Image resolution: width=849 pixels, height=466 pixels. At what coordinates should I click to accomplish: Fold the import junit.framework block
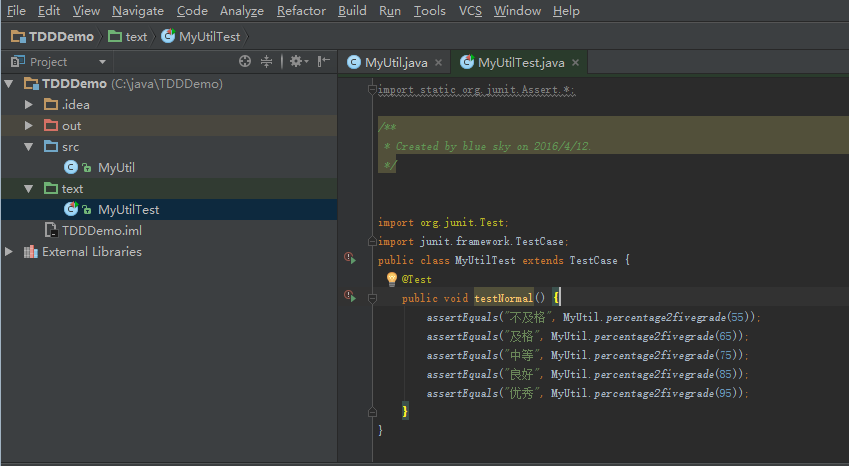pyautogui.click(x=372, y=241)
